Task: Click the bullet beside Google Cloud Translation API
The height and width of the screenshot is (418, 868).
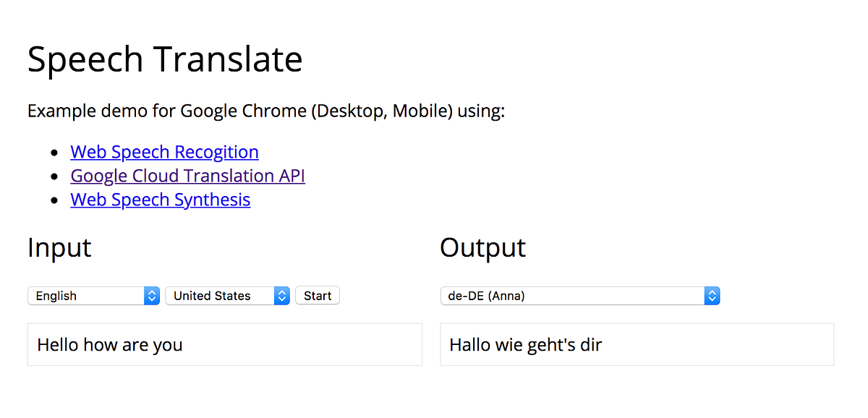Action: (54, 177)
